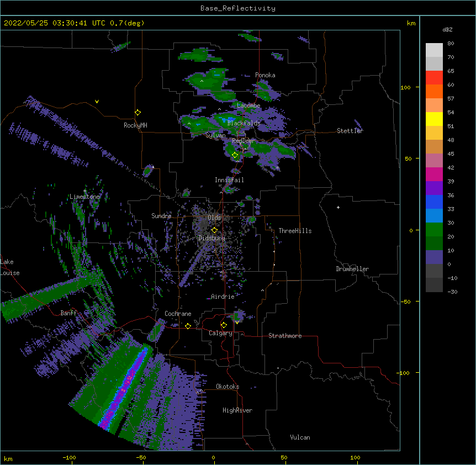Click the yellow diamond marker south of RedDeer
Image resolution: width=476 pixels, height=465 pixels.
click(x=235, y=155)
